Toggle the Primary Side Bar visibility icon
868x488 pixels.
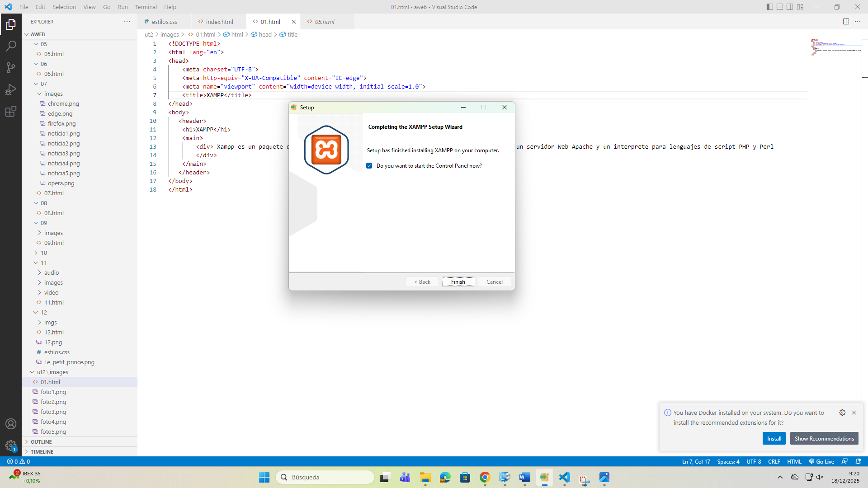tap(769, 7)
